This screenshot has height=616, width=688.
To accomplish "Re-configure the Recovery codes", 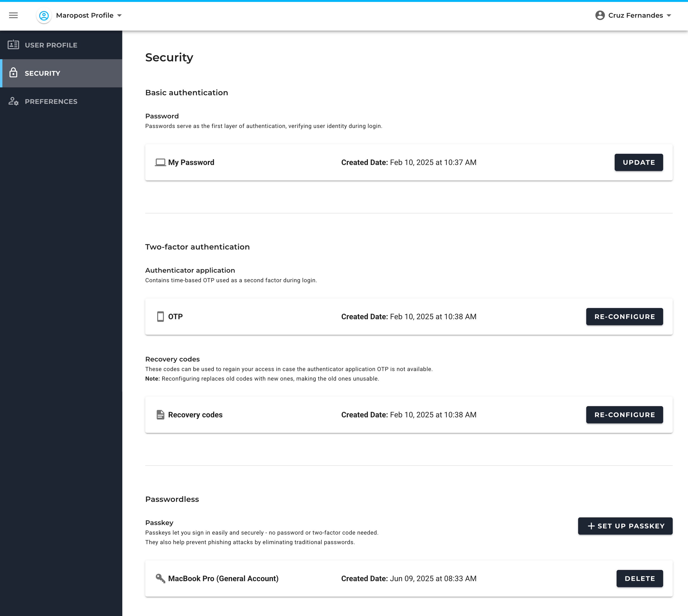I will [624, 415].
